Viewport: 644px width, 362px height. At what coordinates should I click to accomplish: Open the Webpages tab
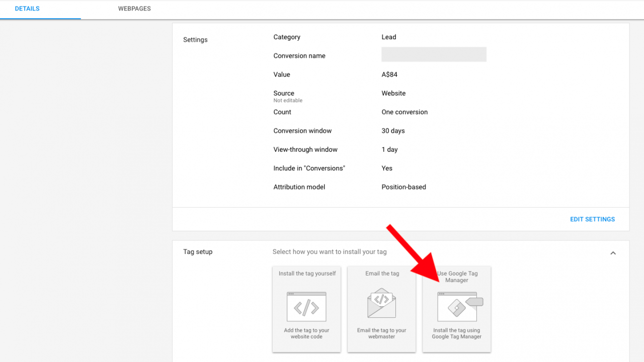coord(134,9)
